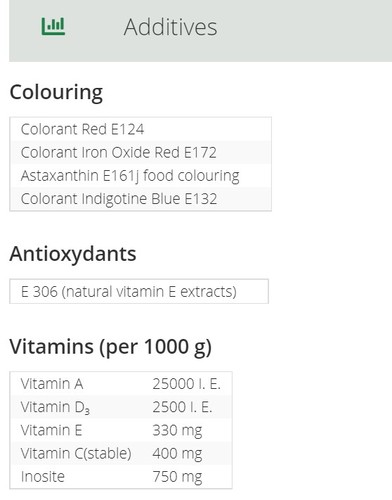Click the 400 mg value

tap(177, 454)
